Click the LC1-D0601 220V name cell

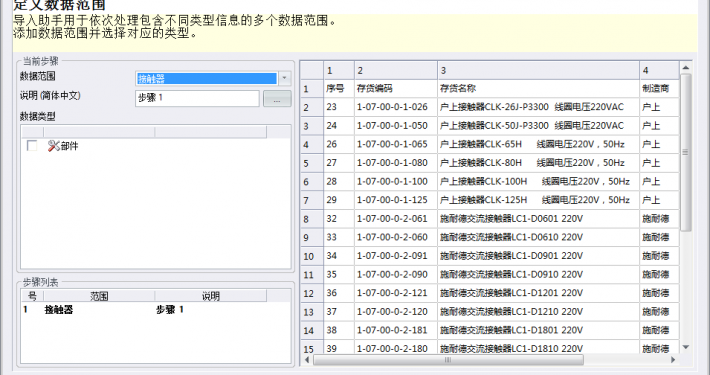coord(539,218)
